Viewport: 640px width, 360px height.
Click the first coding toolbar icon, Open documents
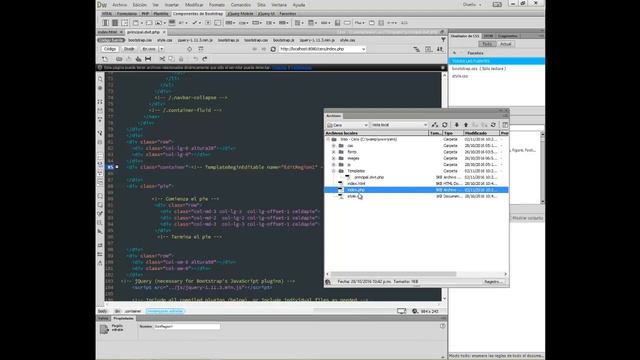tap(100, 79)
